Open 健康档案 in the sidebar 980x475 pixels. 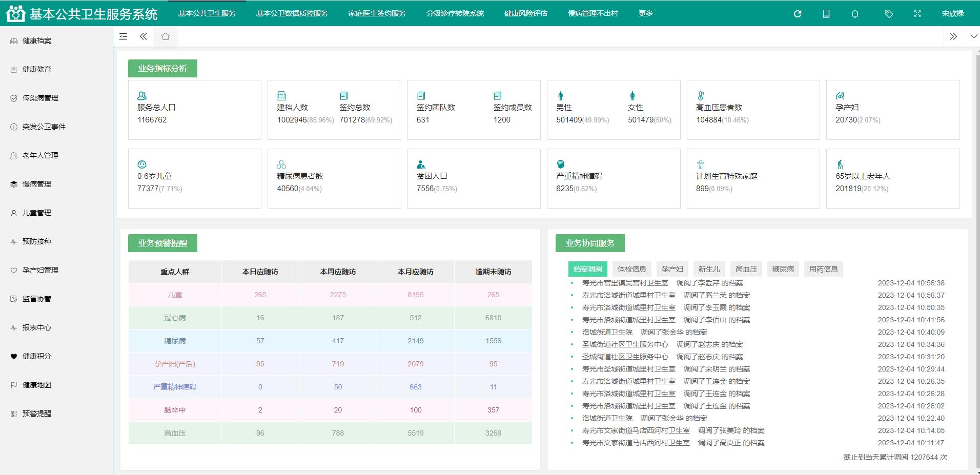[36, 40]
